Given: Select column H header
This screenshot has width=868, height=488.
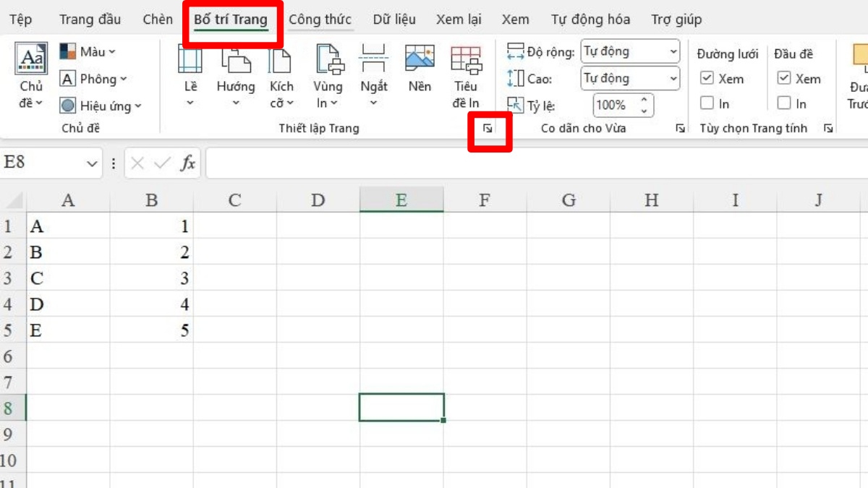Looking at the screenshot, I should click(x=652, y=200).
